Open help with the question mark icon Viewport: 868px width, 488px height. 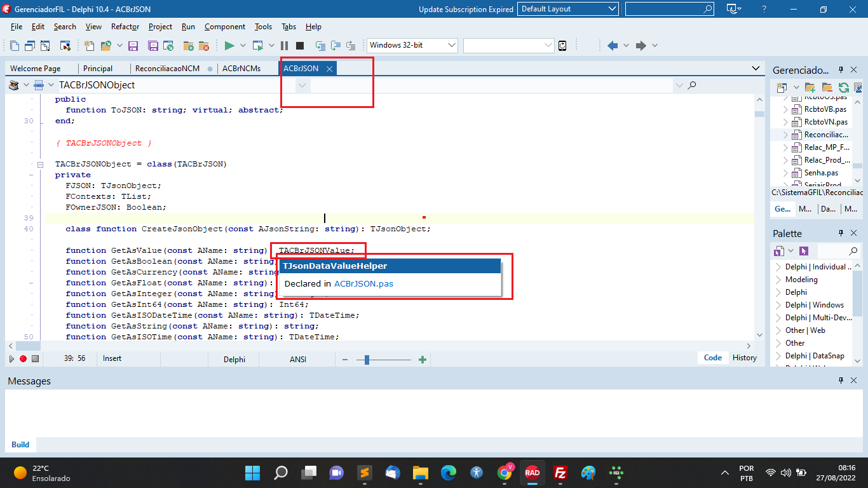(x=764, y=9)
